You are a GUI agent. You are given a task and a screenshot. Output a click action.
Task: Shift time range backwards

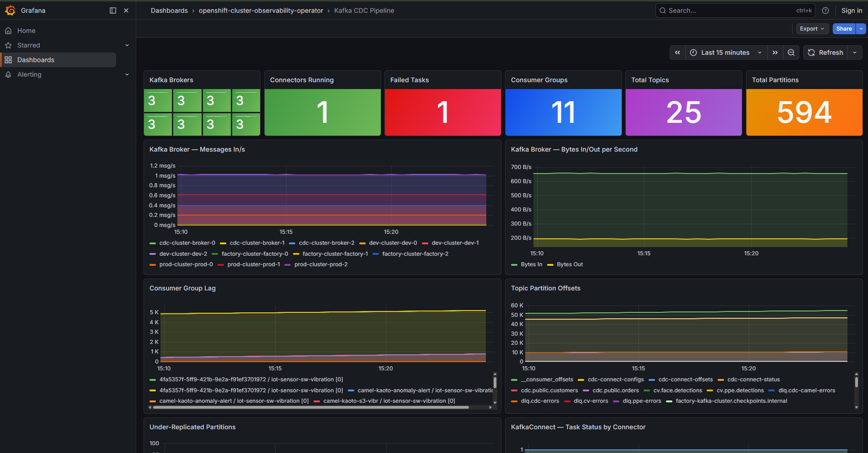[x=677, y=53]
